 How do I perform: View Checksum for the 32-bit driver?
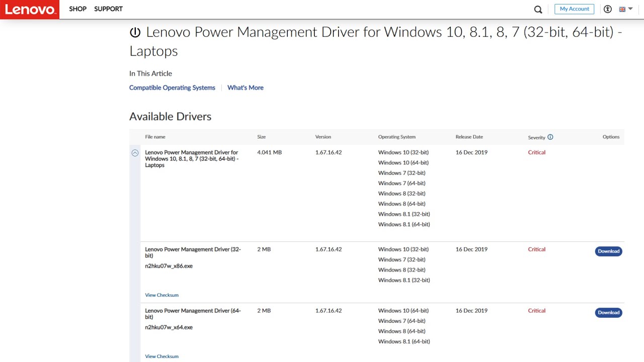(x=162, y=295)
